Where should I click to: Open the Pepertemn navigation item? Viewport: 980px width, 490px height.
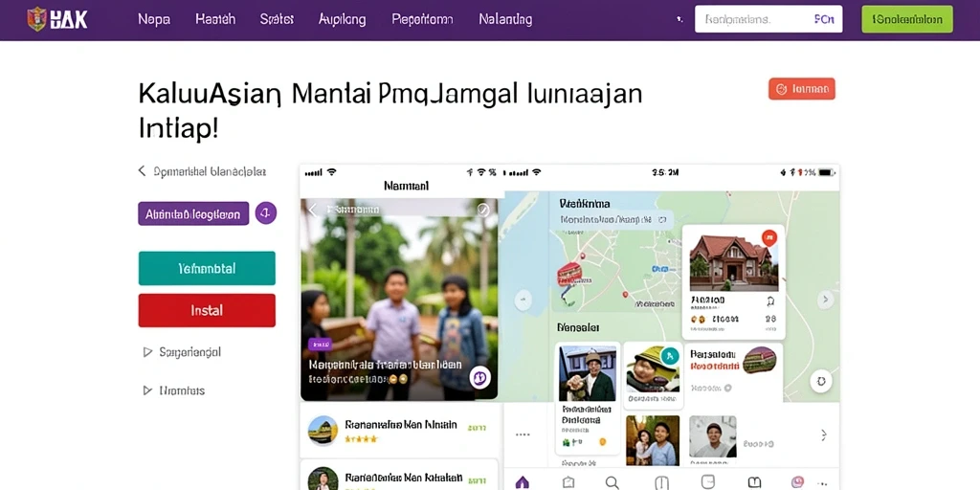422,19
